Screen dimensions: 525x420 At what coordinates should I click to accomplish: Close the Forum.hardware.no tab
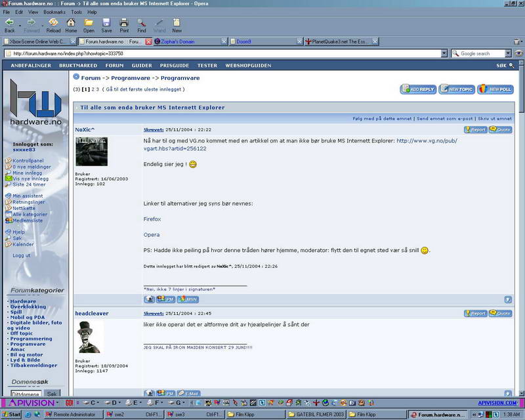[148, 41]
